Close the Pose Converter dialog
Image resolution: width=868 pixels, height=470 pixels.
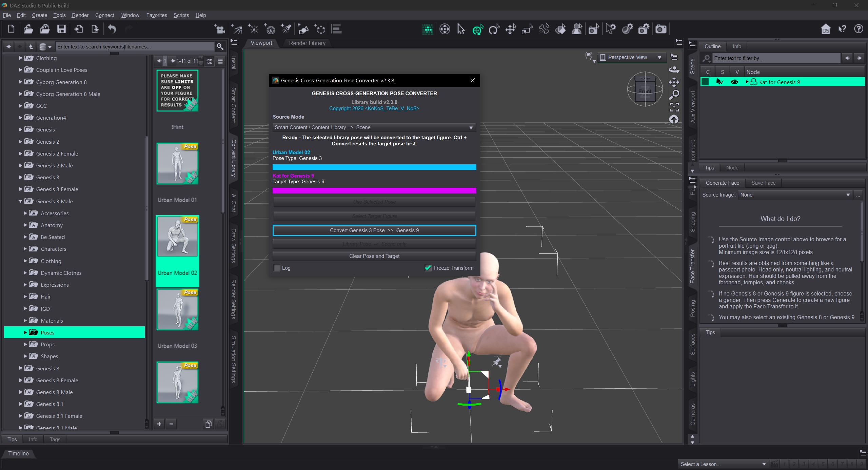point(473,80)
